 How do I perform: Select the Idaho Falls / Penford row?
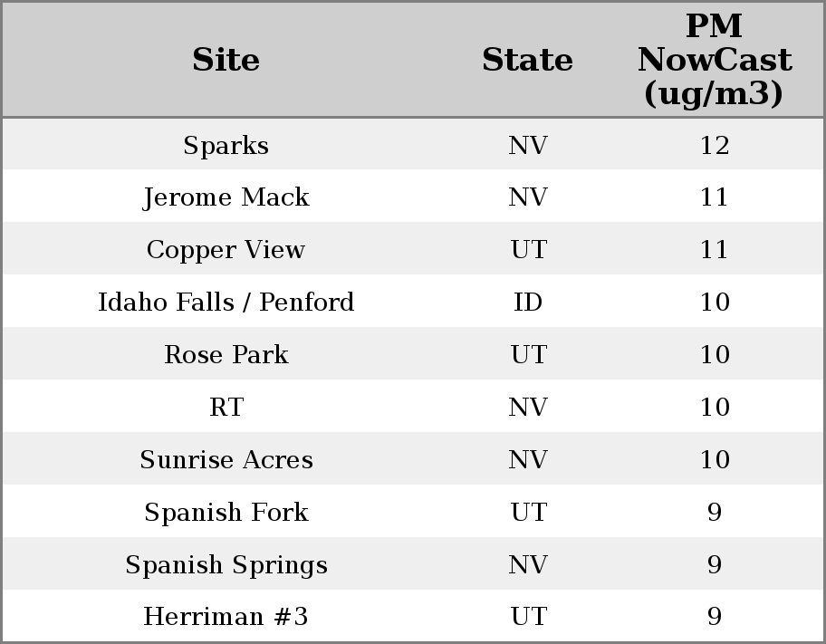pos(226,303)
